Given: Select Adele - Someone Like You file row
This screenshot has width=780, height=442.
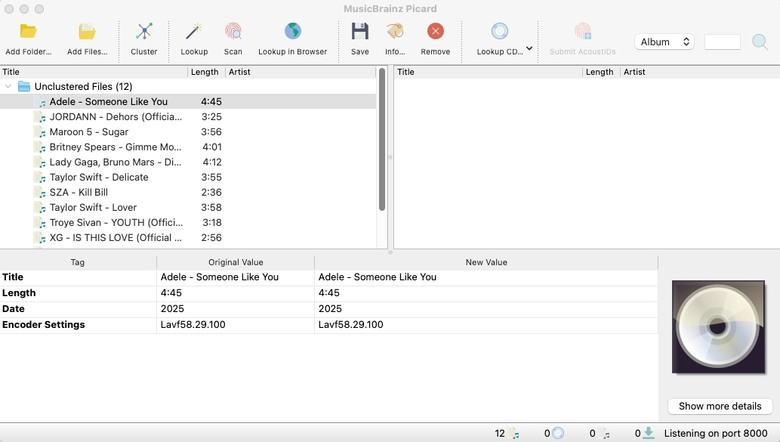Looking at the screenshot, I should point(188,101).
